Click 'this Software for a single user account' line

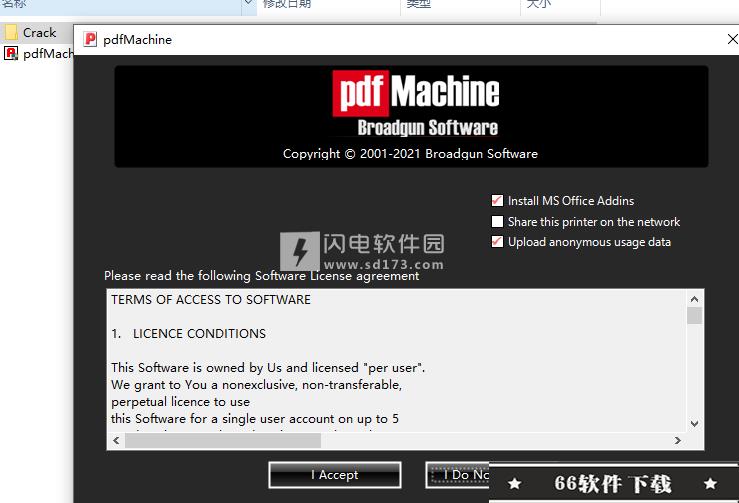click(x=255, y=419)
